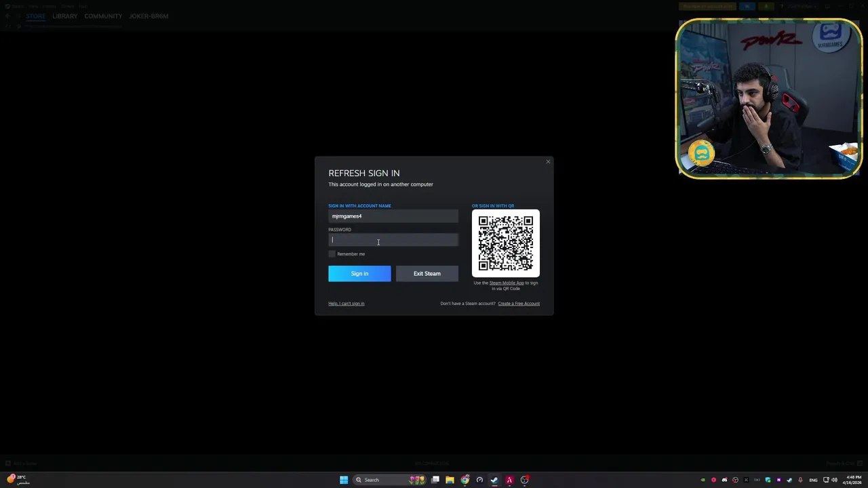Screen dimensions: 868x488
Task: Click the red circular tray icon
Action: coord(713,480)
